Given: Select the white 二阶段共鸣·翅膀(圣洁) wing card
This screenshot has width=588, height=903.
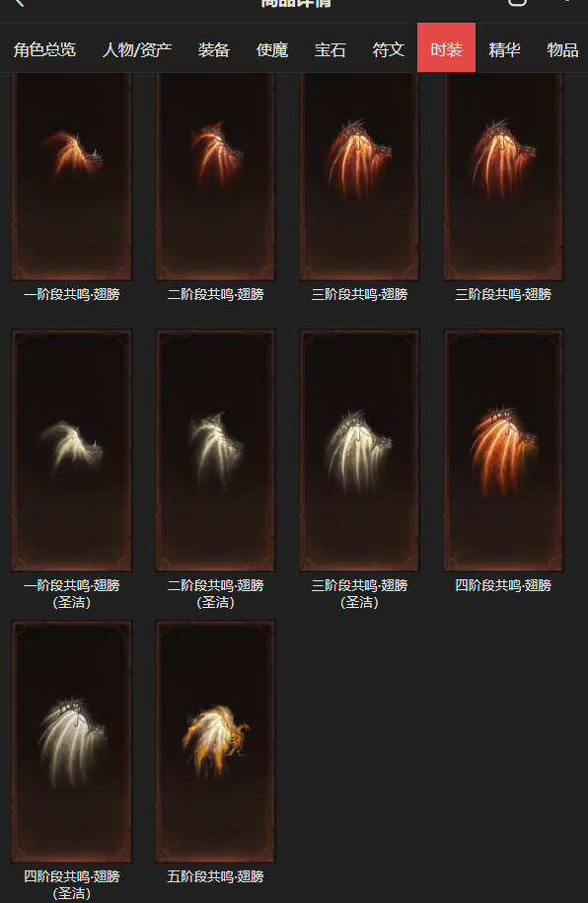Looking at the screenshot, I should [x=215, y=450].
